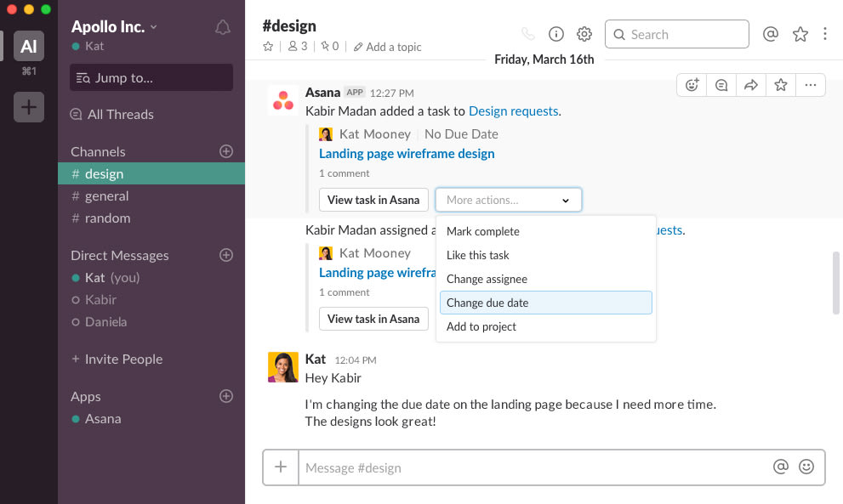
Task: Start a new direct message plus icon
Action: [x=226, y=255]
